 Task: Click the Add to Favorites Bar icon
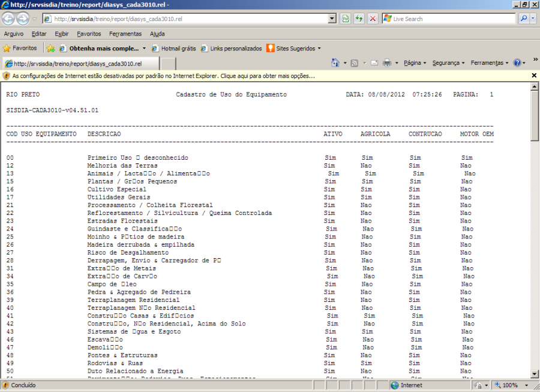(x=50, y=48)
